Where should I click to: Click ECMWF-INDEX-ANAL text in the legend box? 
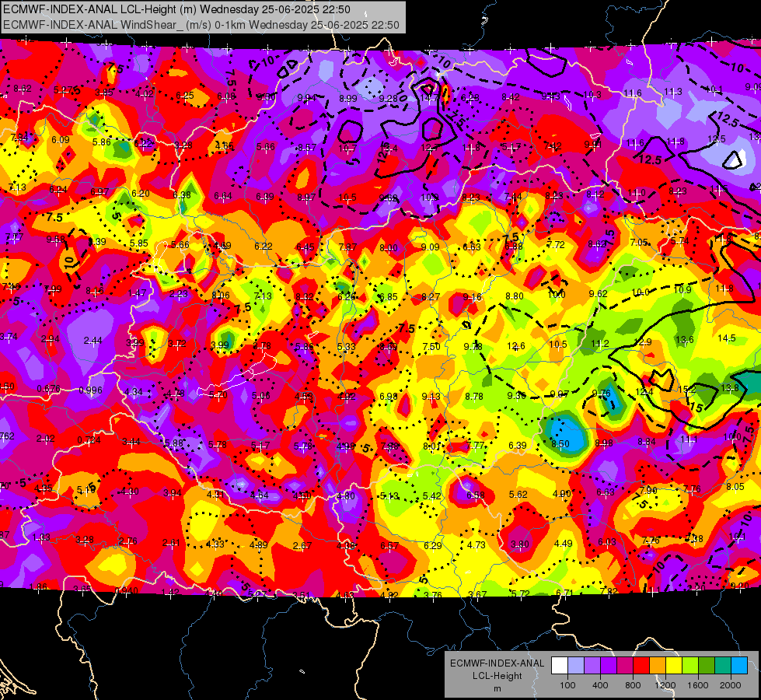click(x=497, y=663)
